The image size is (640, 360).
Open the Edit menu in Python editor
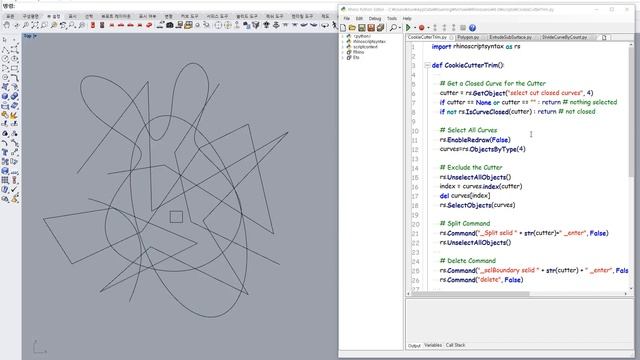(x=359, y=18)
